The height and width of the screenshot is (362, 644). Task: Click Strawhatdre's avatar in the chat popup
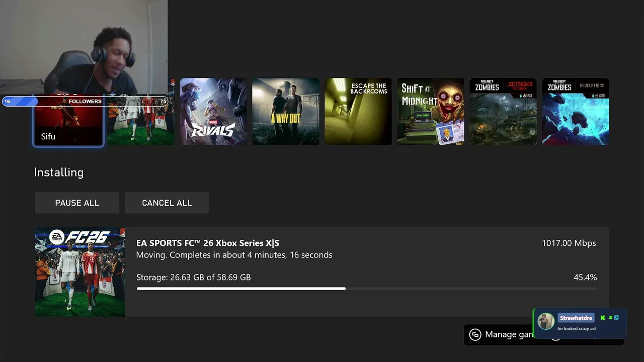(546, 321)
